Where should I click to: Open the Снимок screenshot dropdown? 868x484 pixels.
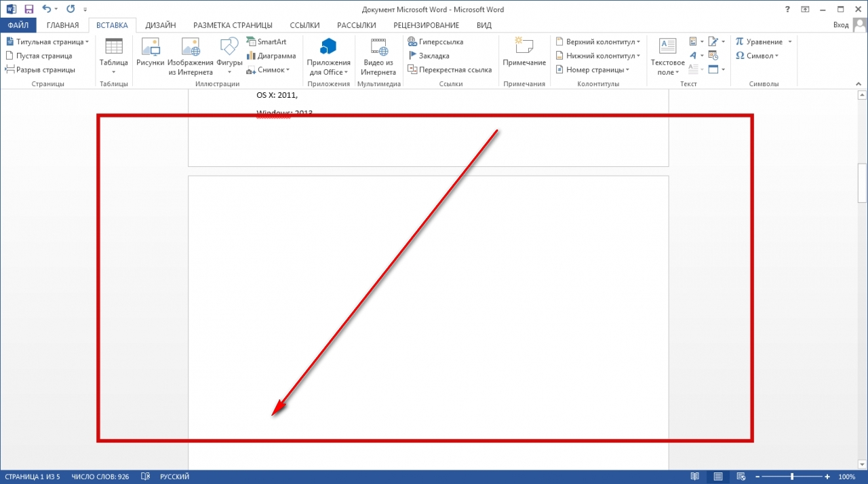pyautogui.click(x=268, y=70)
